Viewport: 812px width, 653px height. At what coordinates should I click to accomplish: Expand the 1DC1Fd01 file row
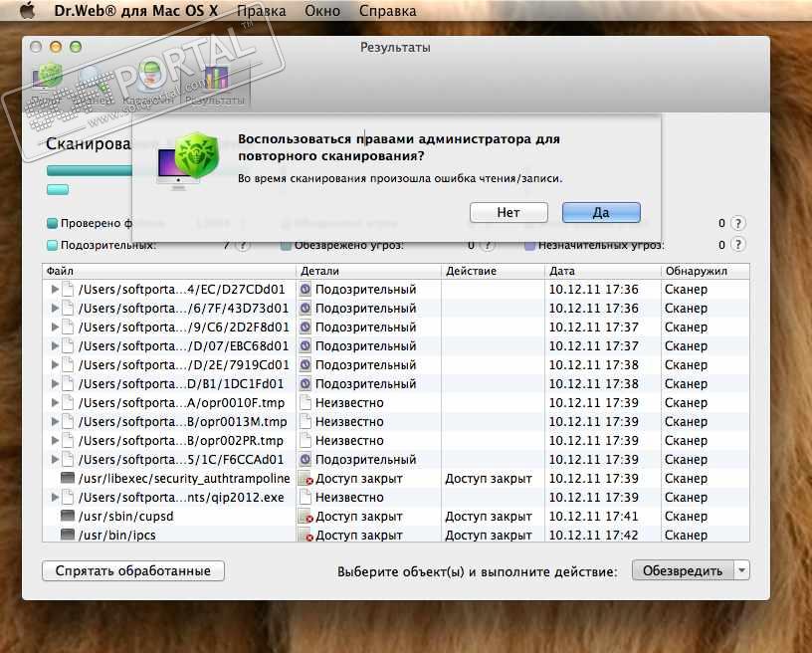[x=55, y=383]
